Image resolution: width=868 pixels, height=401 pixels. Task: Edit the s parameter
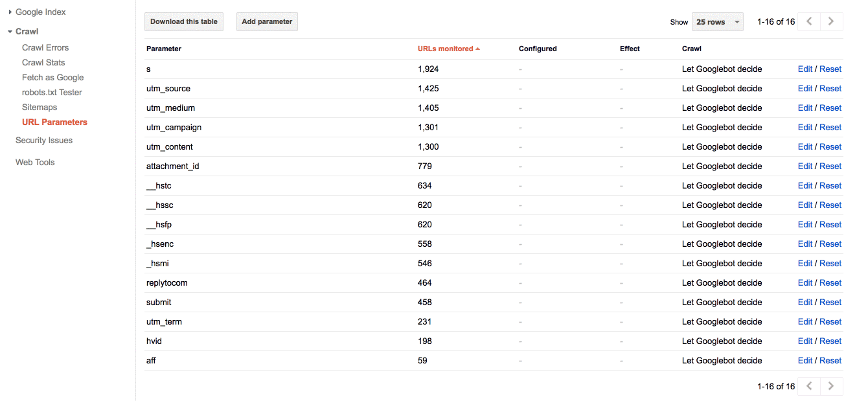pyautogui.click(x=805, y=69)
